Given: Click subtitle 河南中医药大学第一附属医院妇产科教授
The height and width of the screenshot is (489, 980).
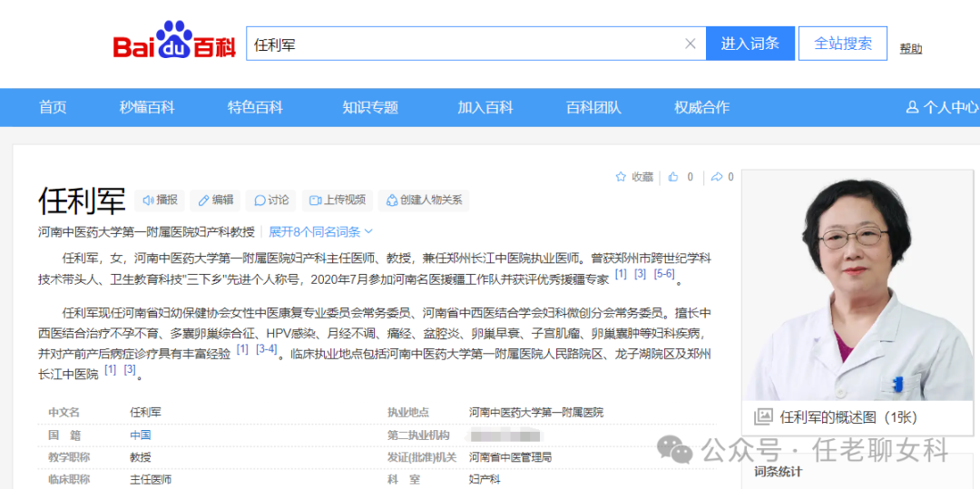Looking at the screenshot, I should pos(146,232).
